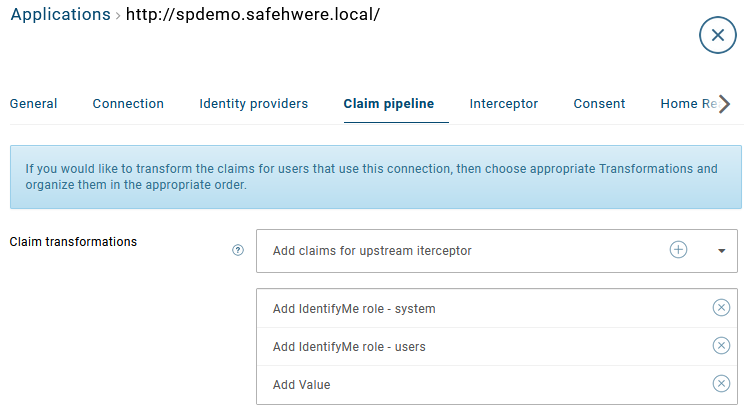This screenshot has height=413, width=744.
Task: Remove the 'Add Value' transformation
Action: [721, 384]
